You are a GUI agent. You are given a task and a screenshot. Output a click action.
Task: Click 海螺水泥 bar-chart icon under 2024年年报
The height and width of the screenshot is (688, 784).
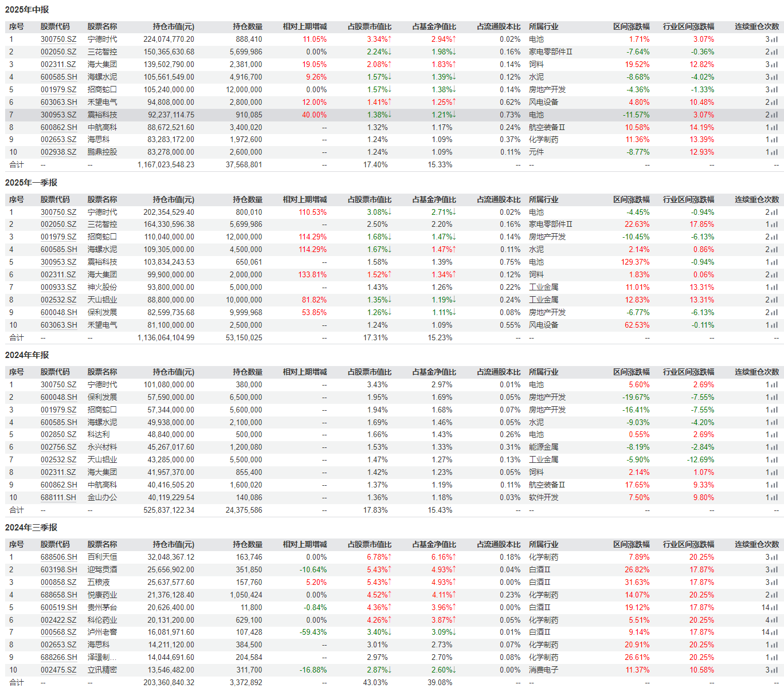click(774, 423)
